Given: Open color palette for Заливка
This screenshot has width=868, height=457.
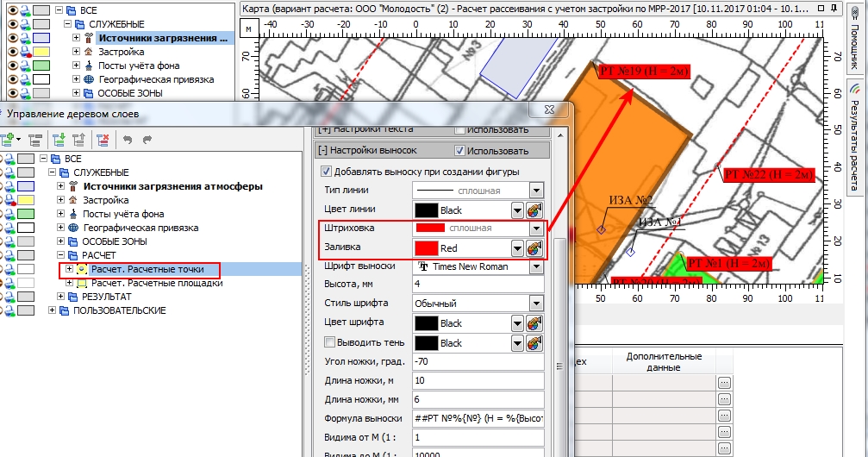Looking at the screenshot, I should (534, 248).
